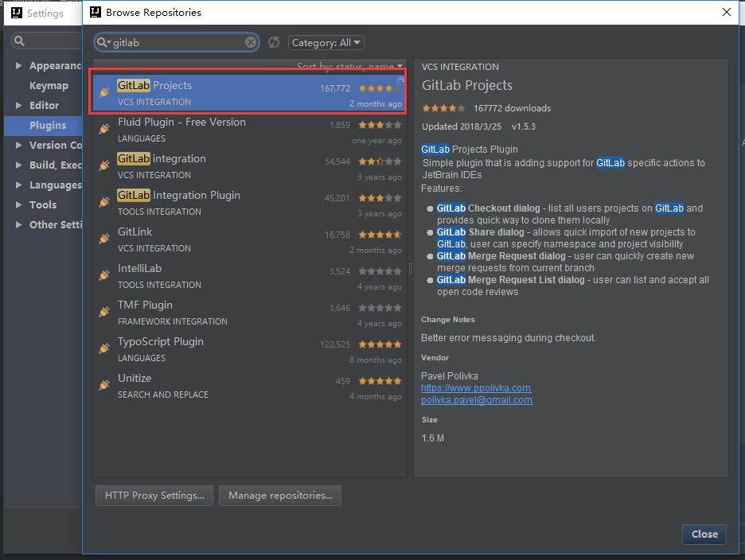Click the v1.5.3 version text
Viewport: 745px width, 560px height.
(x=524, y=126)
